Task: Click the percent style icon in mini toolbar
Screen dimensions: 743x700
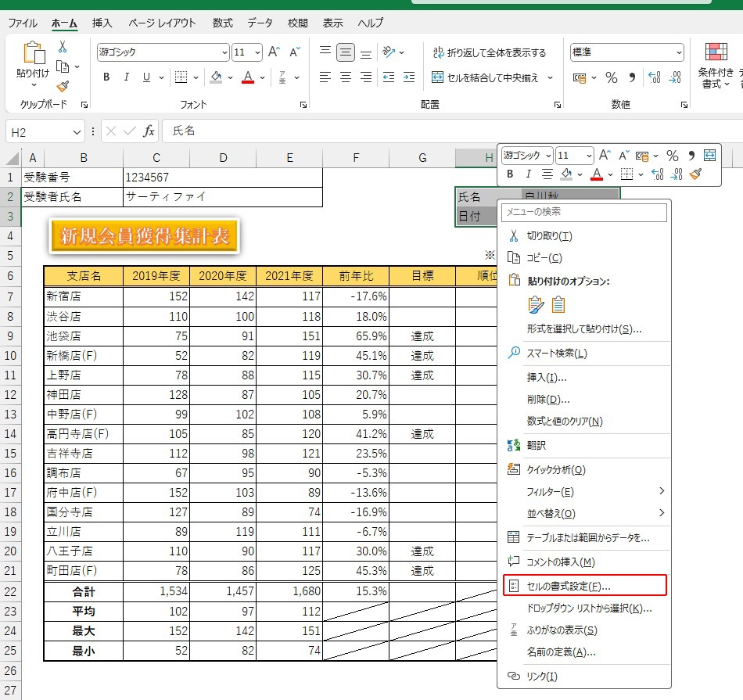Action: [x=671, y=156]
